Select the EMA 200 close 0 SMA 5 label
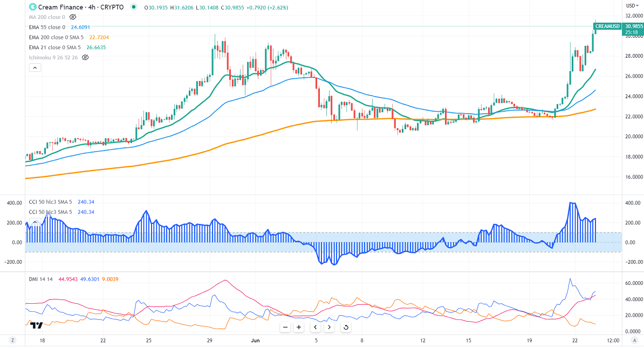644x348 pixels. [56, 37]
